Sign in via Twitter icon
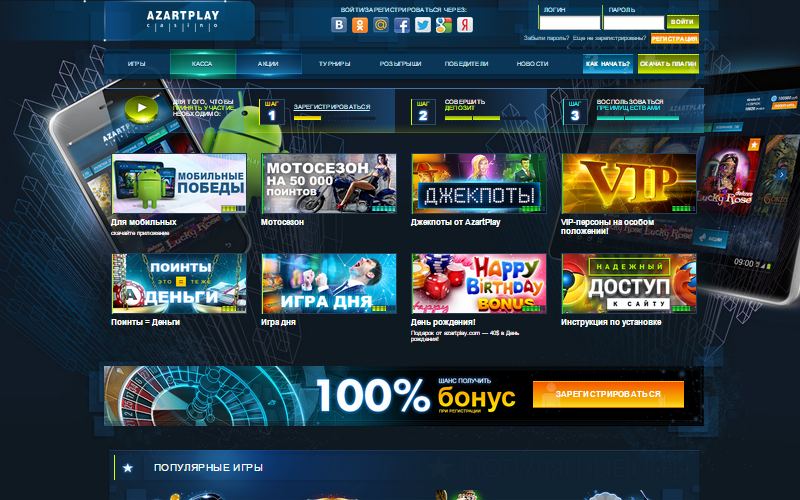This screenshot has width=800, height=500. tap(422, 24)
